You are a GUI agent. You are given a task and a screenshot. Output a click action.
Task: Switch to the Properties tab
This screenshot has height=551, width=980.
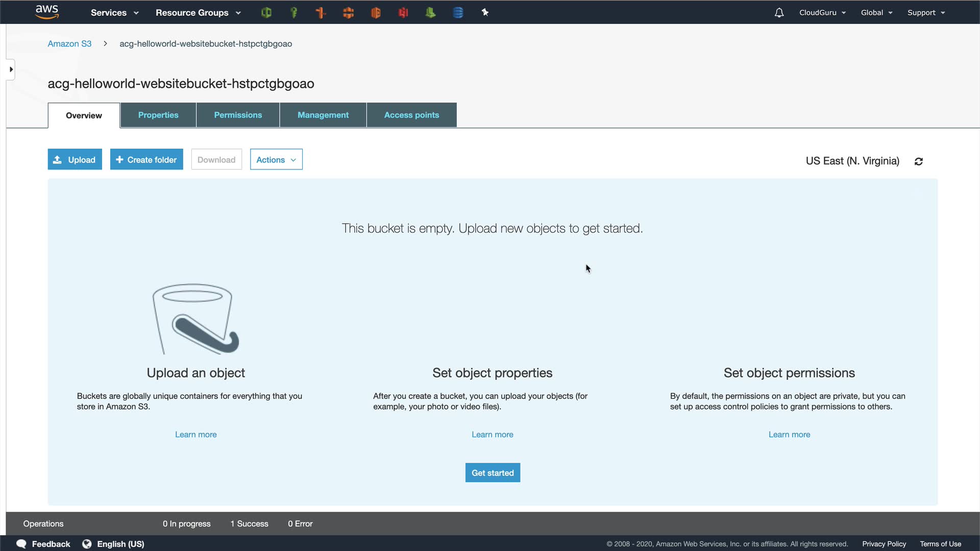pyautogui.click(x=158, y=115)
